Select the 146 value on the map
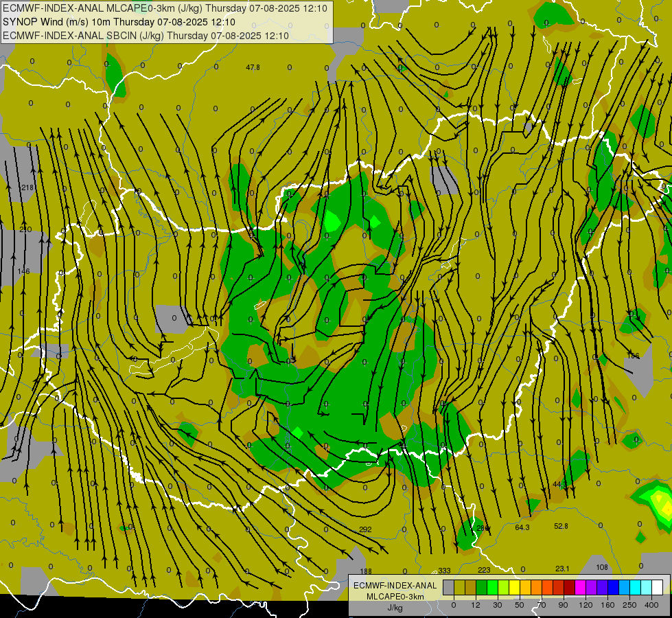The image size is (672, 618). pos(24,271)
